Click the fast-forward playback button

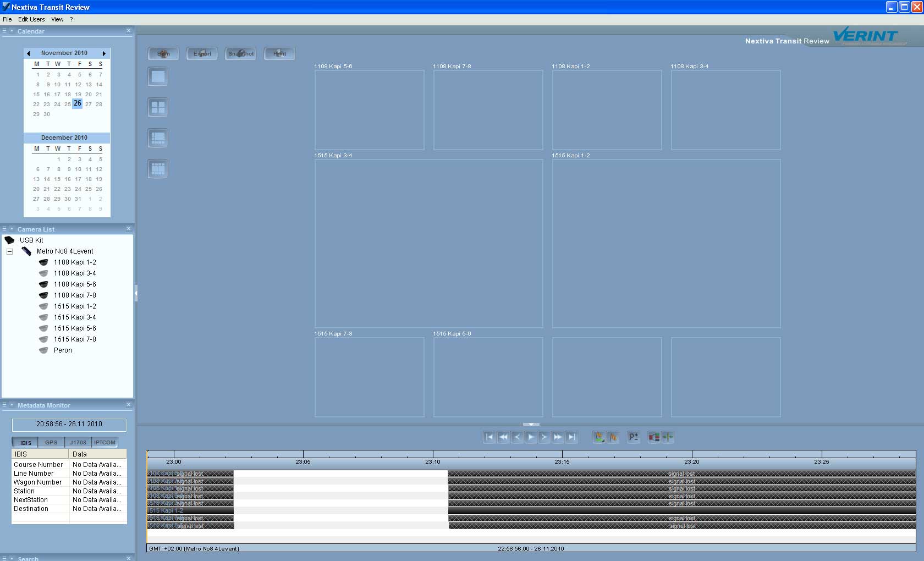coord(558,437)
